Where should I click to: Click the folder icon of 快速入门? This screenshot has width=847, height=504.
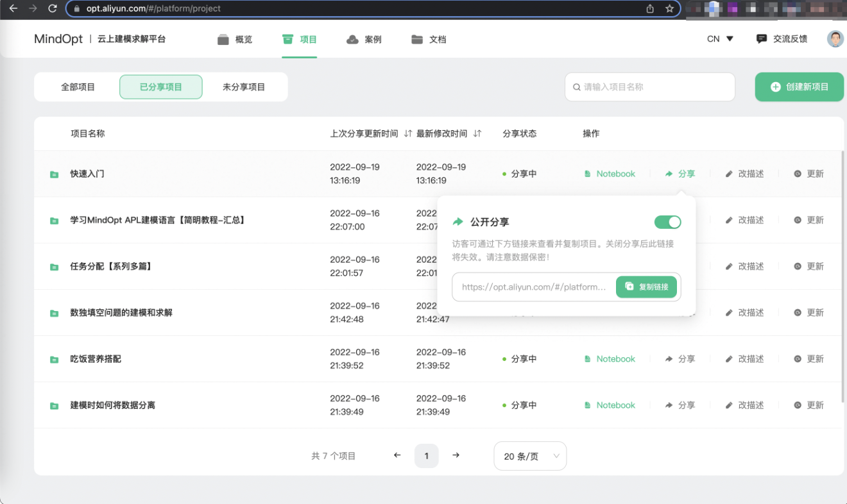55,174
